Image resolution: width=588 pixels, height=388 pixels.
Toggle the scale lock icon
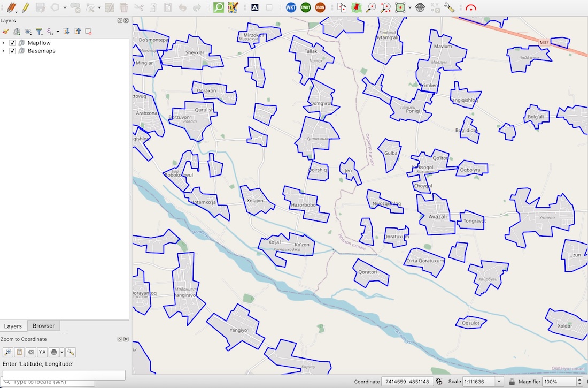pos(512,381)
